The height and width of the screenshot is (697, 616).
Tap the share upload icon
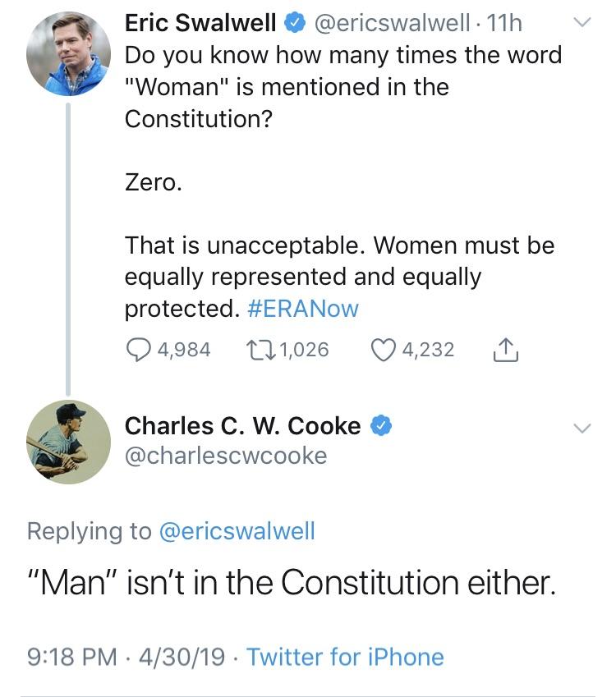[506, 350]
